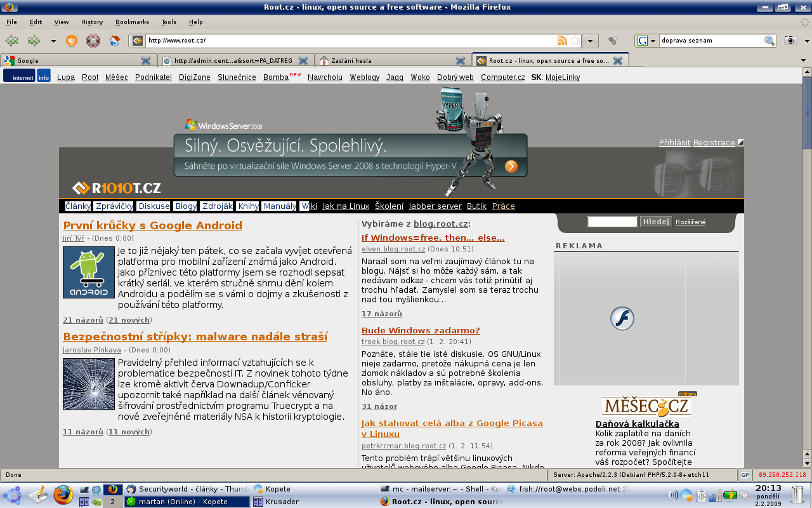Open the trash bin in panel
This screenshot has width=812, height=508.
click(x=798, y=495)
